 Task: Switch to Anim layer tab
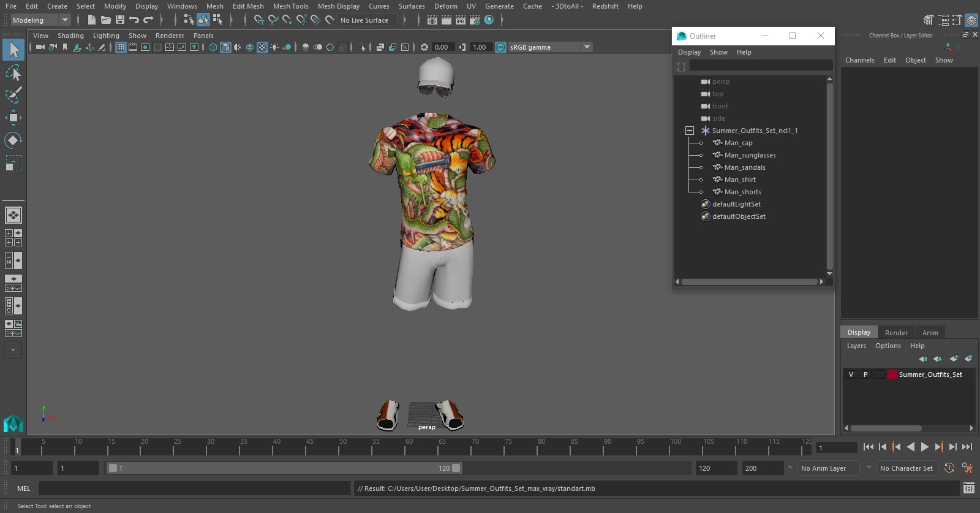point(930,333)
